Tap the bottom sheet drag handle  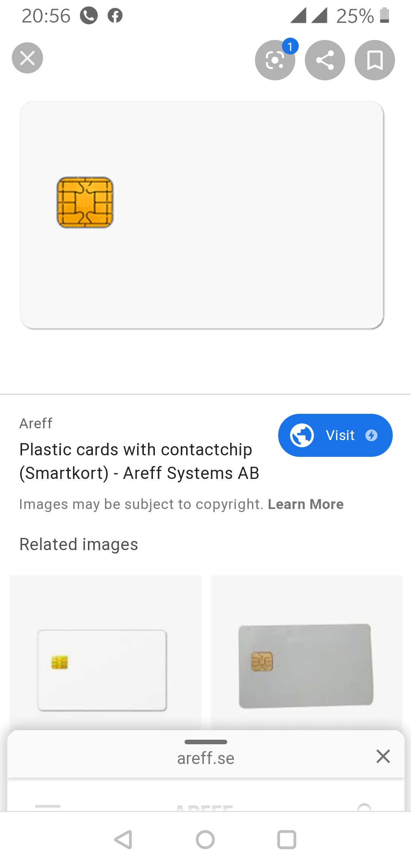click(205, 742)
